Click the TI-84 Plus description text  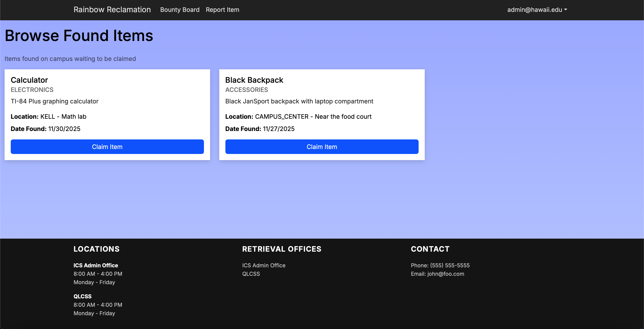(x=54, y=101)
